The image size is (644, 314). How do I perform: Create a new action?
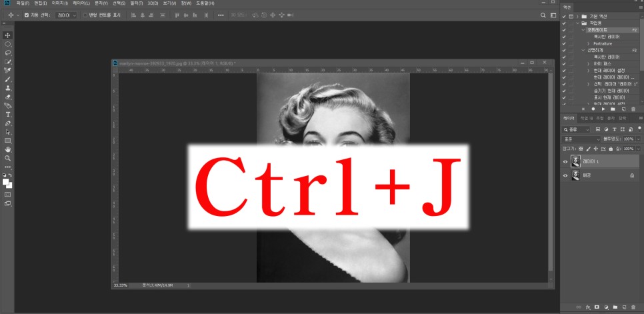click(x=623, y=109)
